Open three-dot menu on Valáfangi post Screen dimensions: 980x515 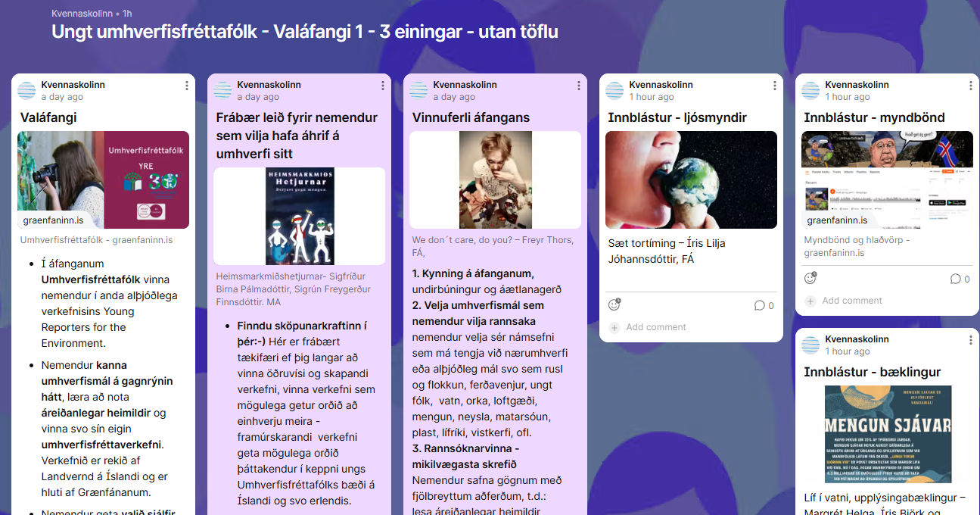tap(187, 86)
